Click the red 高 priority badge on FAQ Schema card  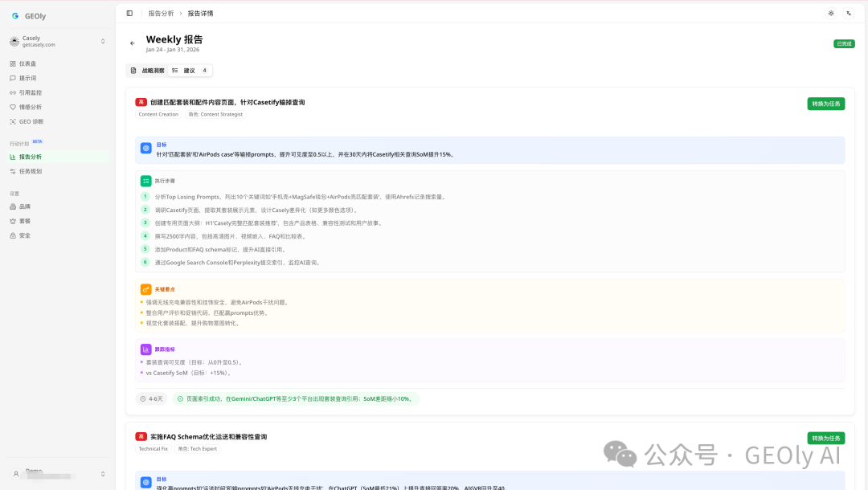click(141, 437)
